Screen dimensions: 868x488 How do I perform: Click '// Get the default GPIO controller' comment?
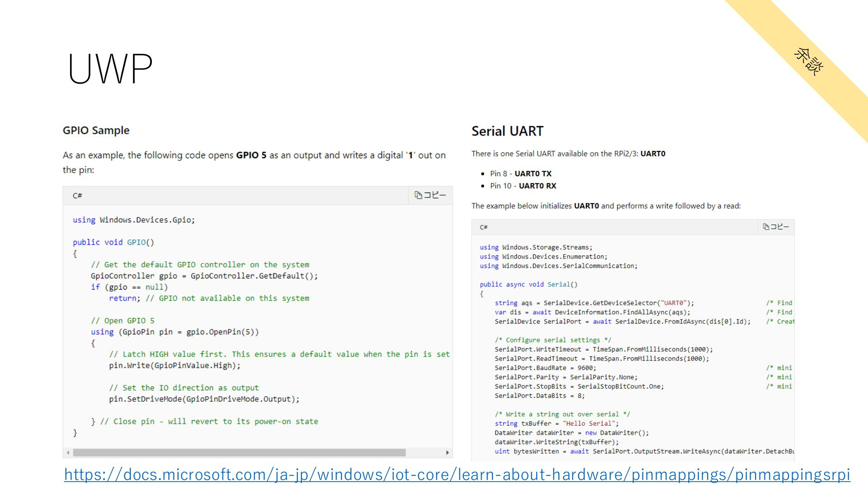point(200,264)
